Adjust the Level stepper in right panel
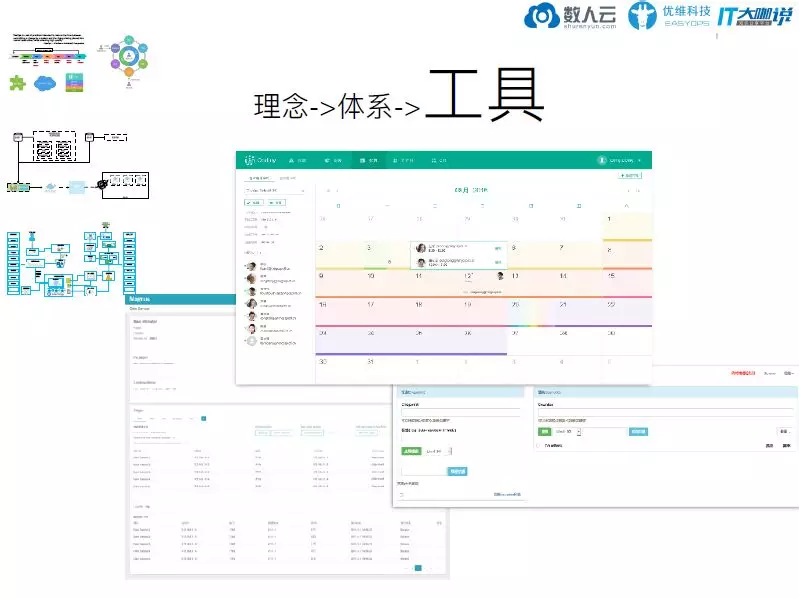 (x=579, y=431)
